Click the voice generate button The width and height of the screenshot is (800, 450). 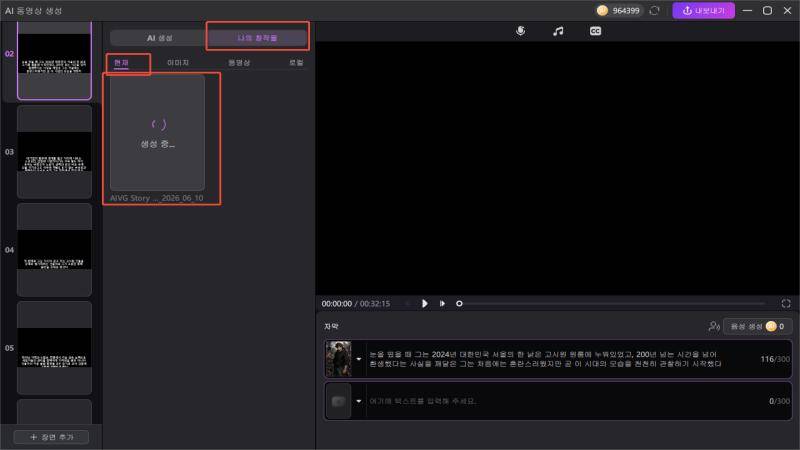coord(757,326)
